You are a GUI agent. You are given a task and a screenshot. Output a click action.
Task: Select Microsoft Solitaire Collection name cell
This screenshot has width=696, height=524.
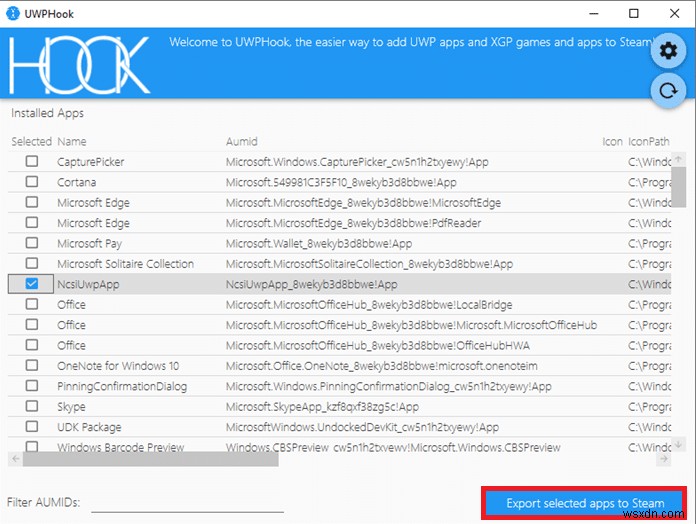[x=125, y=264]
